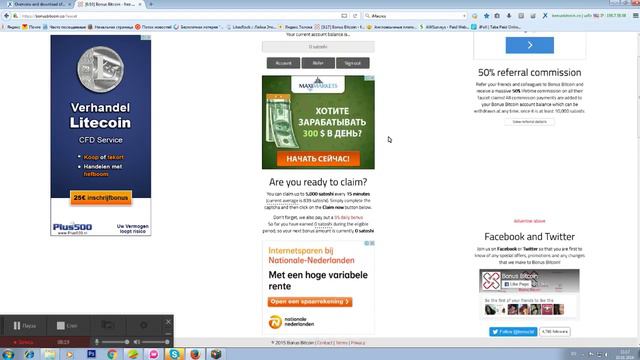Click the URL address bar
Screen dimensions: 640x360
pos(180,16)
